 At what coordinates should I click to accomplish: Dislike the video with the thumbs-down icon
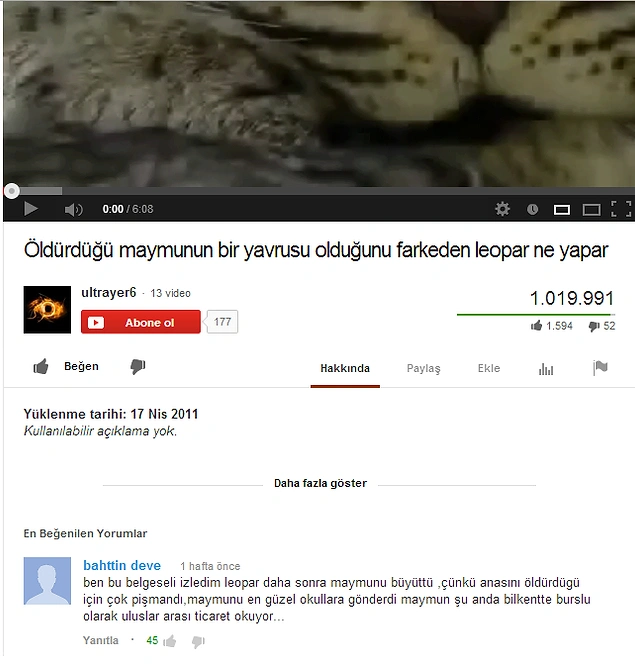tap(138, 366)
